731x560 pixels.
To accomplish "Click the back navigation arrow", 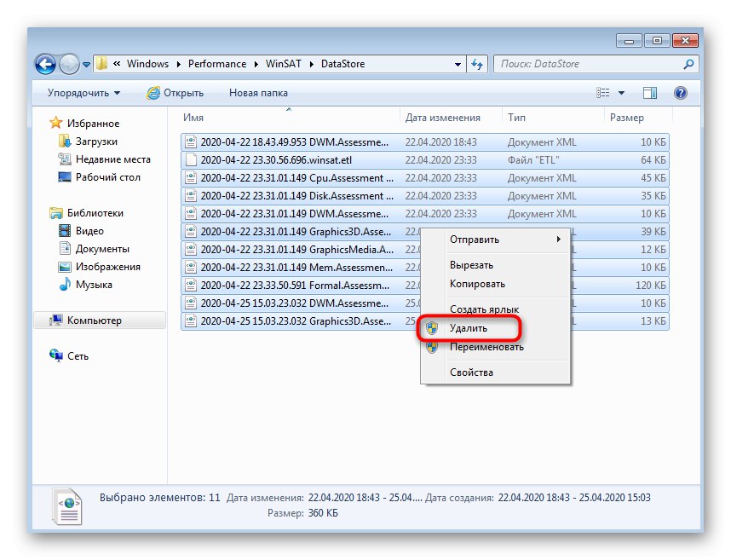I will point(46,64).
